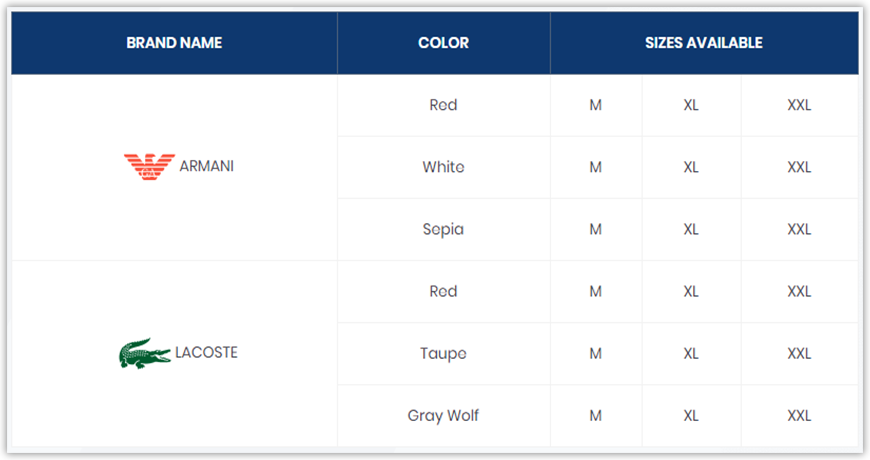Select the White color cell

click(x=443, y=167)
